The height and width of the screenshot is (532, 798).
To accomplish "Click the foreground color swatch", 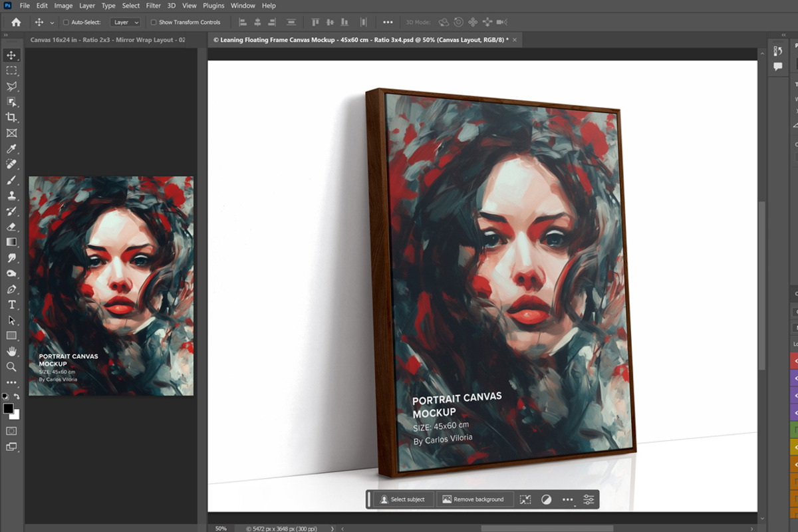I will (x=8, y=408).
